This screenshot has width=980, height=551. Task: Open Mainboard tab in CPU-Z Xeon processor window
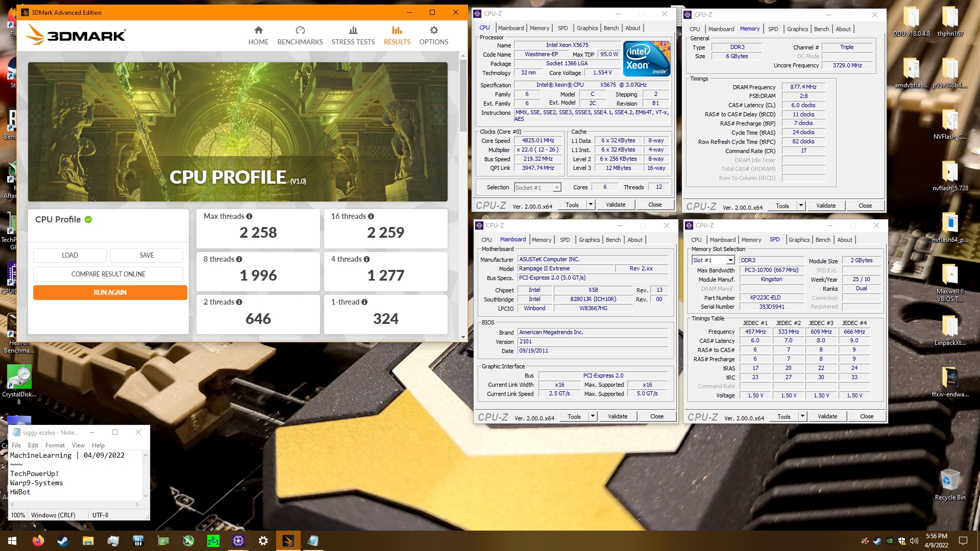[511, 28]
